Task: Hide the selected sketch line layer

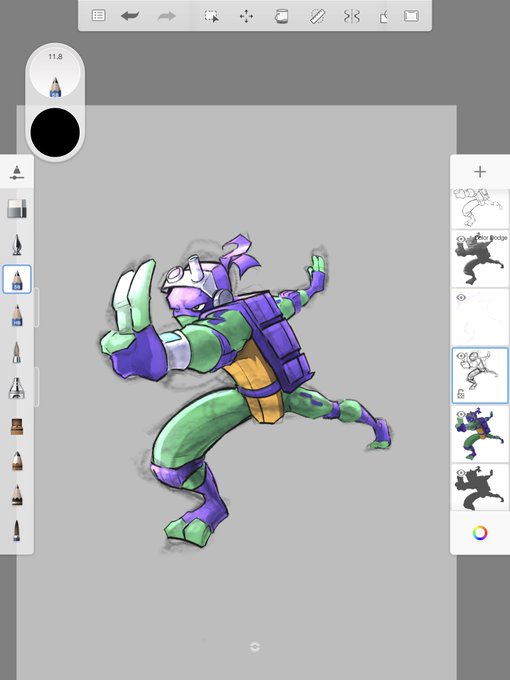Action: [461, 356]
